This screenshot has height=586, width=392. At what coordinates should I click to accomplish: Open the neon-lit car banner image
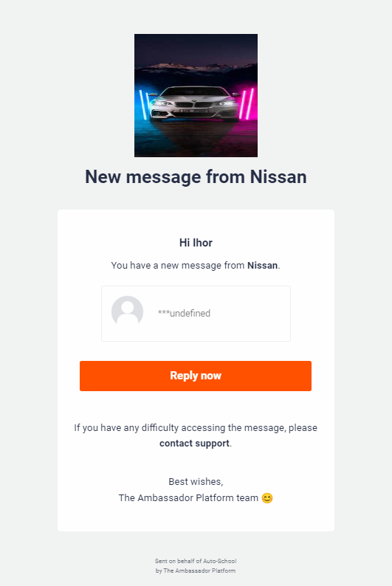point(196,95)
